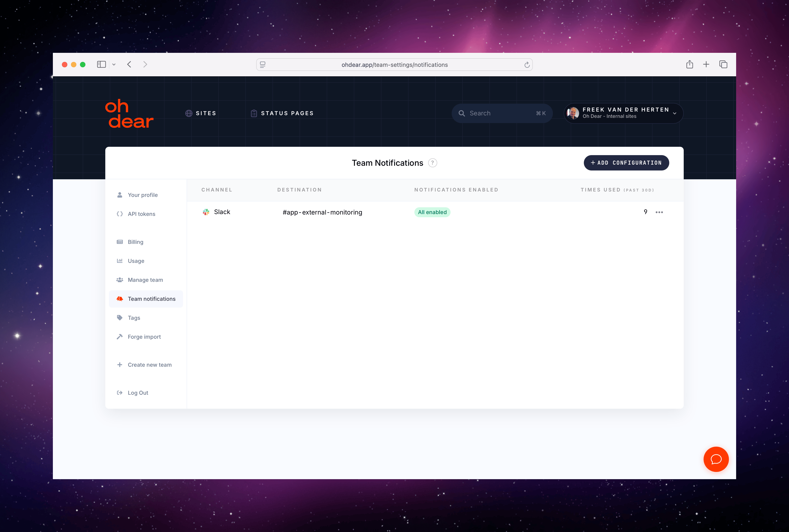Open the Status Pages navigation item
The width and height of the screenshot is (789, 532).
(282, 113)
